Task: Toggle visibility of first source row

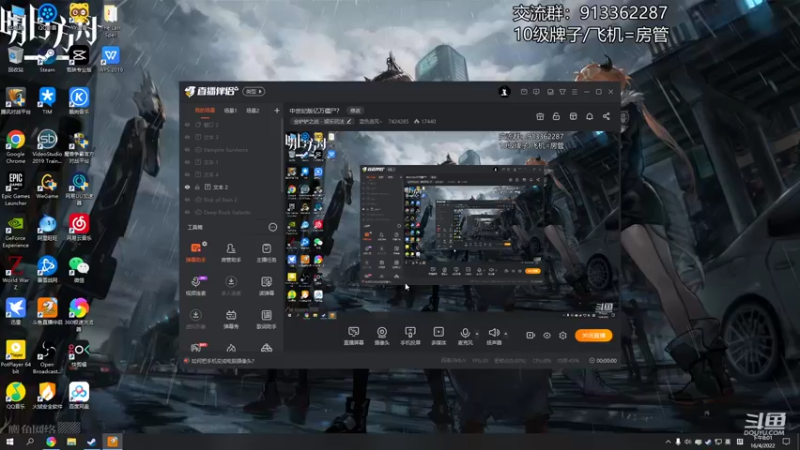Action: [x=187, y=125]
